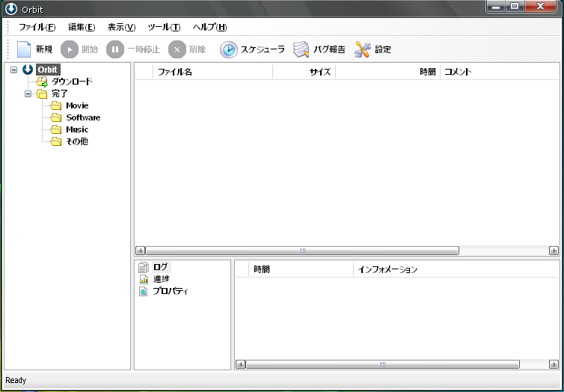Sort by サイズ column header
The image size is (564, 392).
coord(304,72)
